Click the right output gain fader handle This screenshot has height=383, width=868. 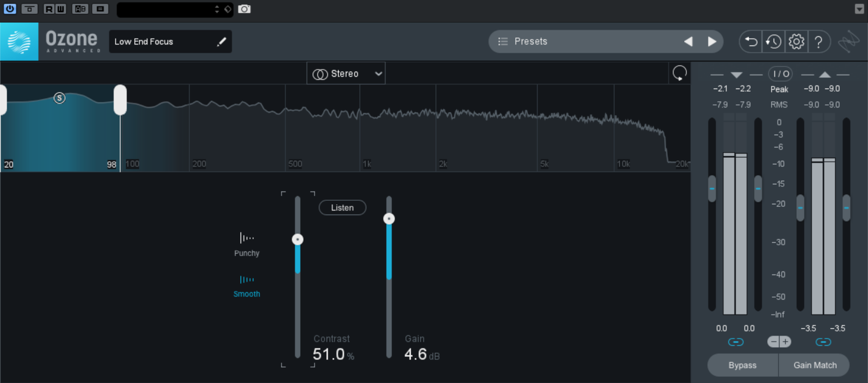846,208
